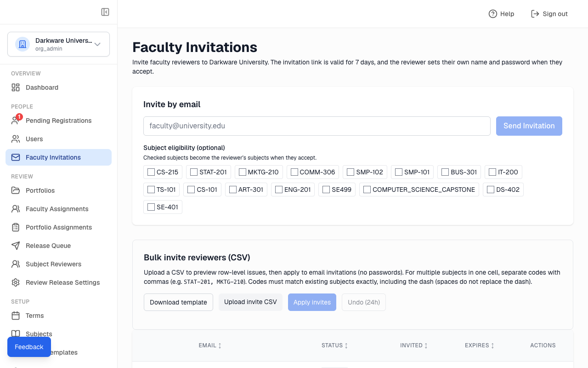Open the Feedback button
The height and width of the screenshot is (368, 588).
pyautogui.click(x=29, y=347)
